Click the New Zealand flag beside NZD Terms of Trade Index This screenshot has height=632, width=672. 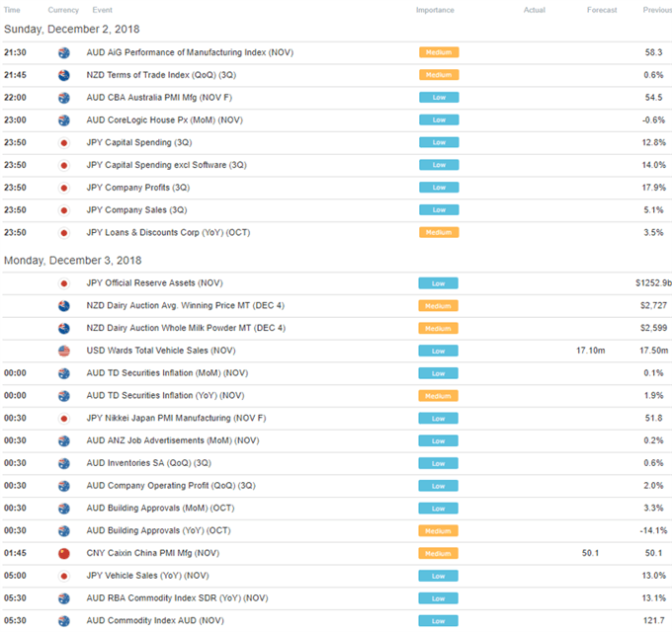click(64, 75)
